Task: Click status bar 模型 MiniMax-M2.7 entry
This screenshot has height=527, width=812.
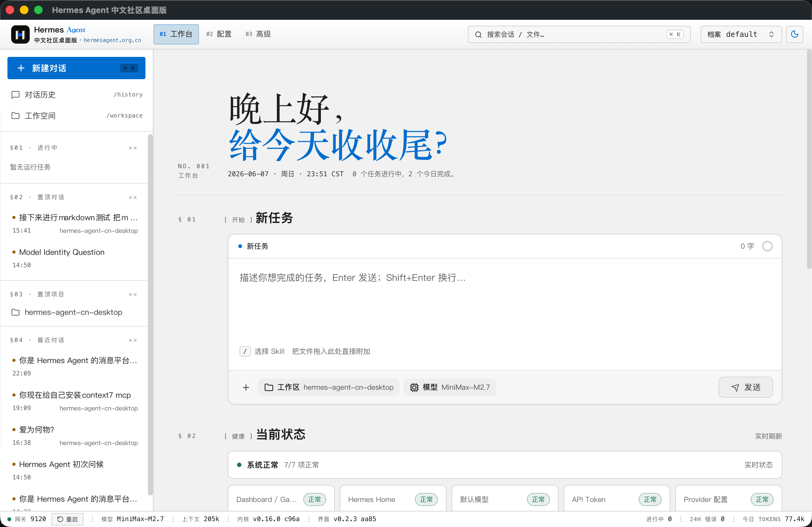Action: click(x=132, y=519)
